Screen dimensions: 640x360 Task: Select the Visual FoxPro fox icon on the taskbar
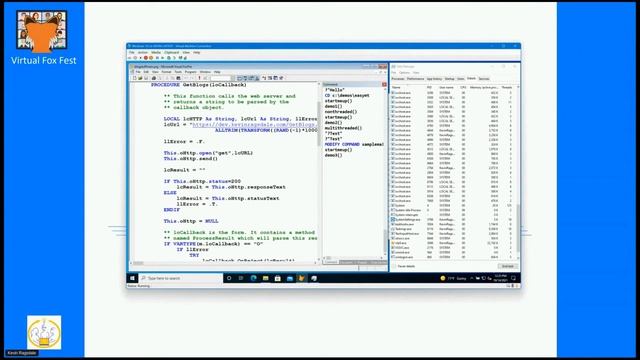[x=302, y=278]
